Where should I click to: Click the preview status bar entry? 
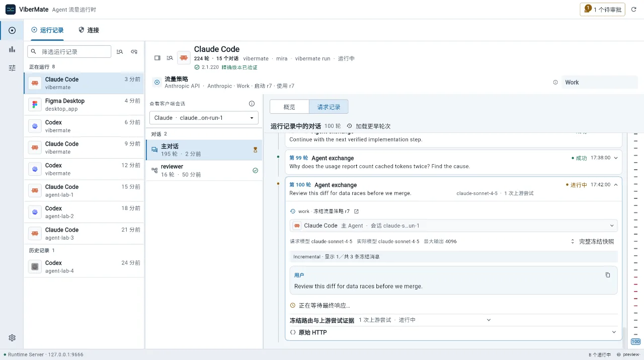629,354
